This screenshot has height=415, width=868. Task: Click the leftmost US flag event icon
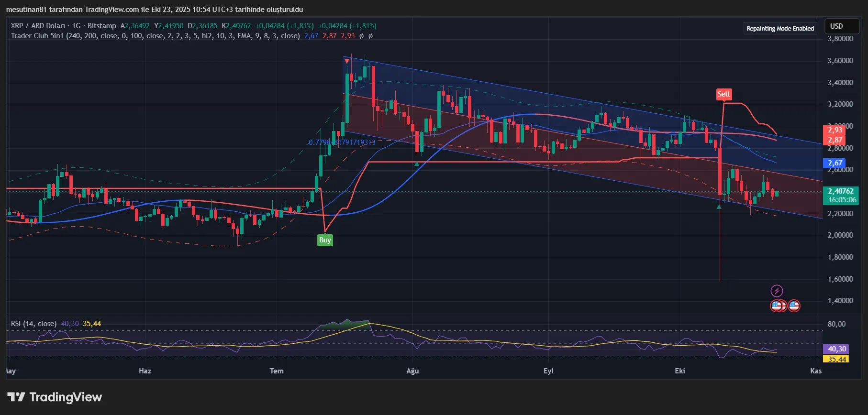[776, 306]
